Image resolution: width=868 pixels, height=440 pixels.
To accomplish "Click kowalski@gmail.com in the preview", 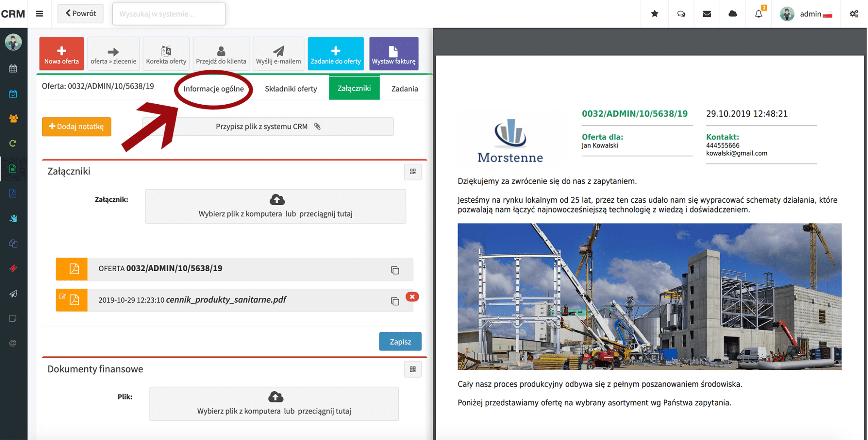I will pyautogui.click(x=737, y=153).
